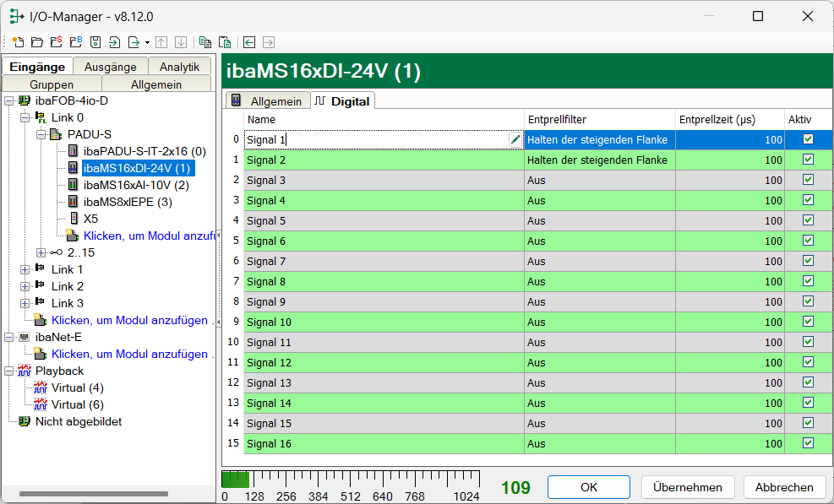Uncheck the Aktiv checkbox for Signal 2
This screenshot has height=504, width=834.
click(x=808, y=160)
